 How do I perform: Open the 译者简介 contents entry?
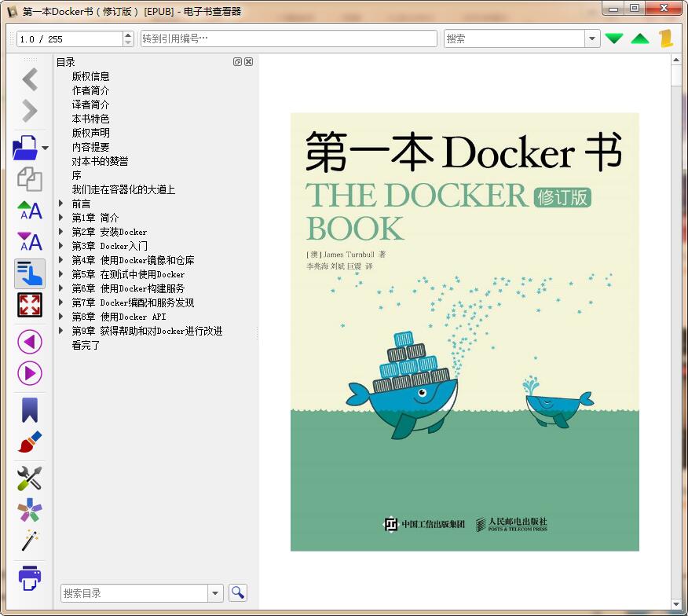[x=91, y=104]
